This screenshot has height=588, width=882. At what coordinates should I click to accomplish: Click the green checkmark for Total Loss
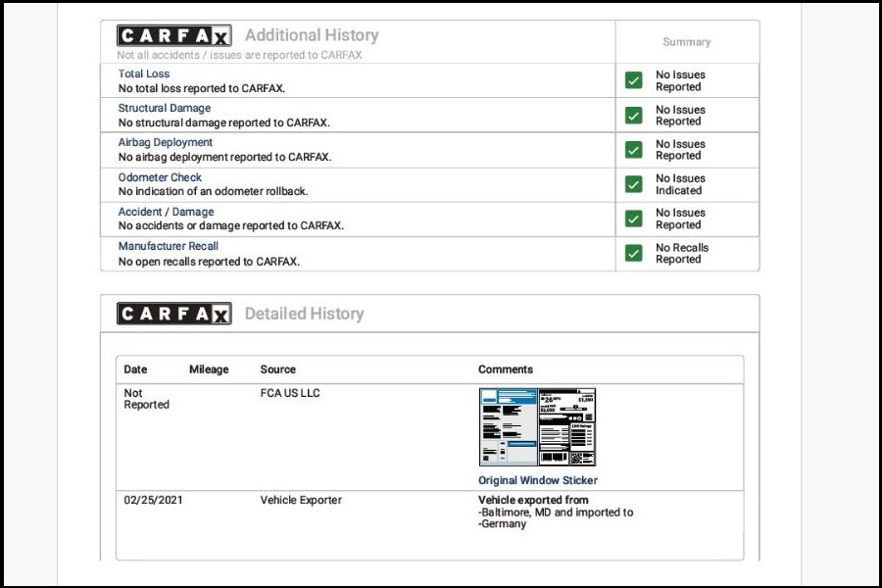(634, 80)
